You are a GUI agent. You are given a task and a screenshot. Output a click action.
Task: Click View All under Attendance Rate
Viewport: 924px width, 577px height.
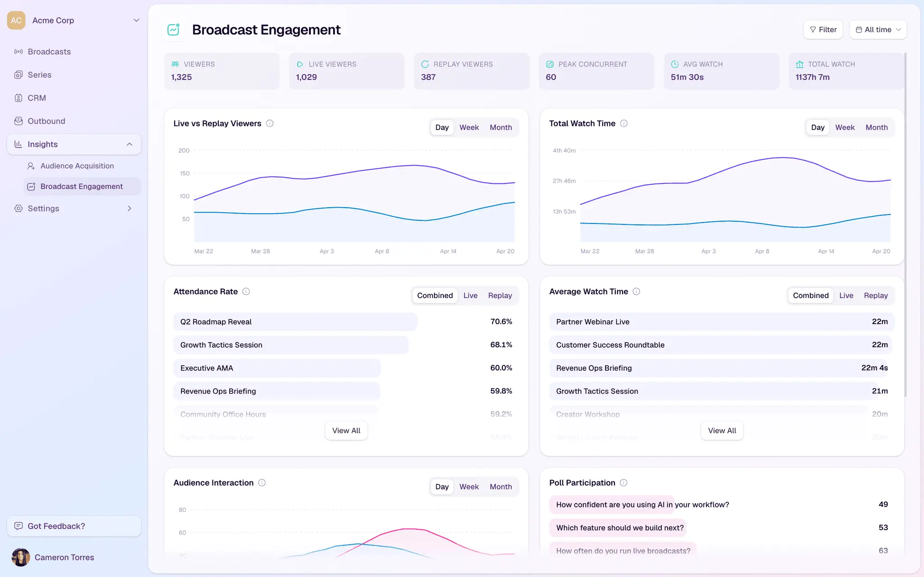click(x=346, y=431)
